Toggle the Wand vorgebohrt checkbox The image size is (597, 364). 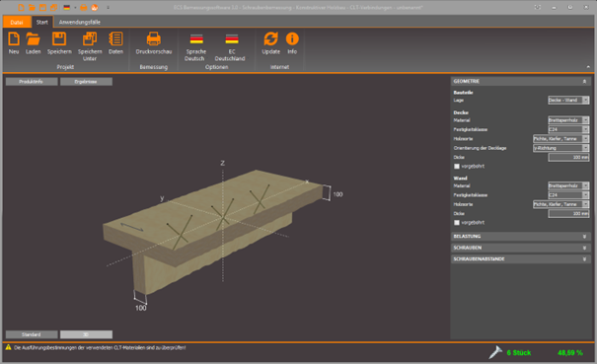coord(457,223)
